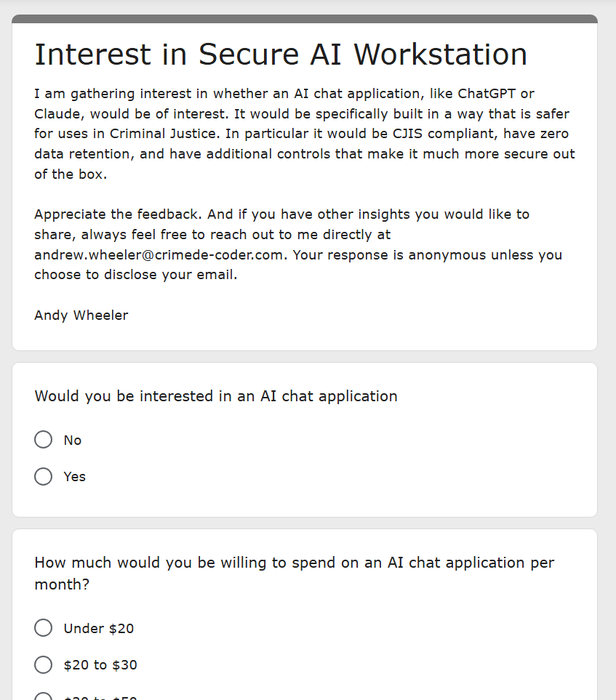Select the "No" radio button
This screenshot has height=700, width=616.
tap(44, 440)
